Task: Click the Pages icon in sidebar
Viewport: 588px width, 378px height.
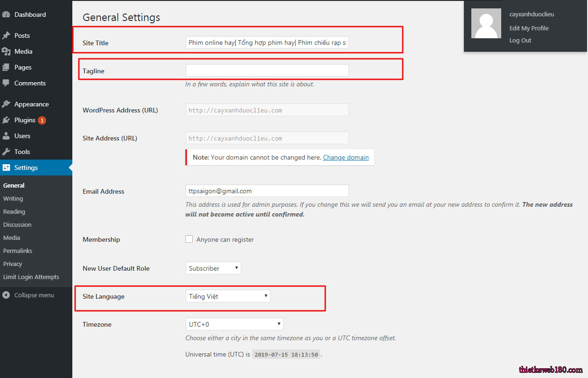Action: 6,67
